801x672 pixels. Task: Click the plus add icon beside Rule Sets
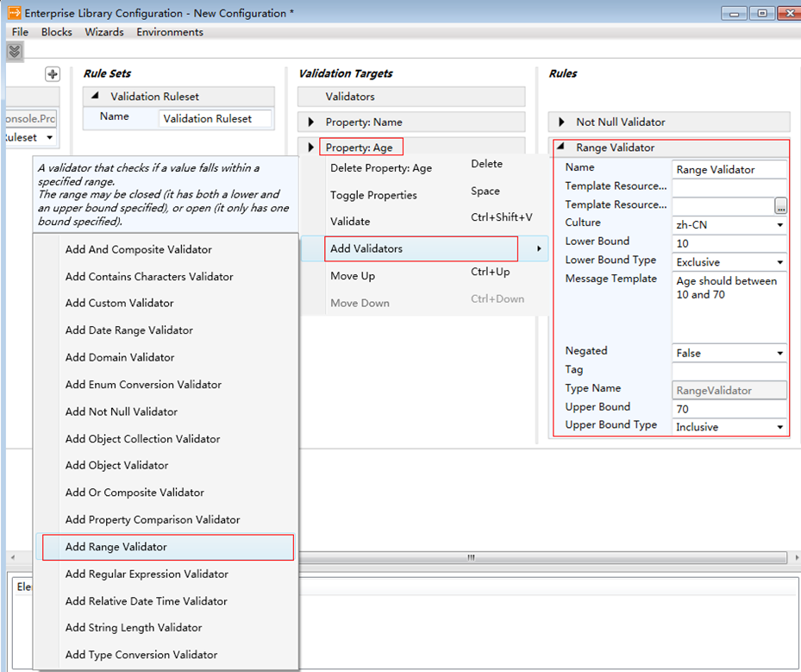pos(52,74)
